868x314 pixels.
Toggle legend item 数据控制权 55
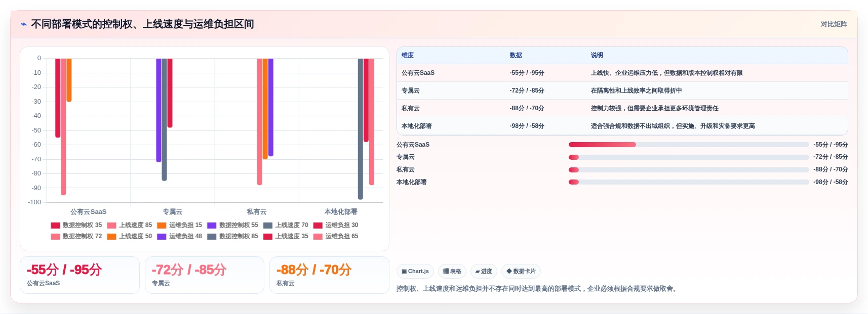(x=233, y=226)
